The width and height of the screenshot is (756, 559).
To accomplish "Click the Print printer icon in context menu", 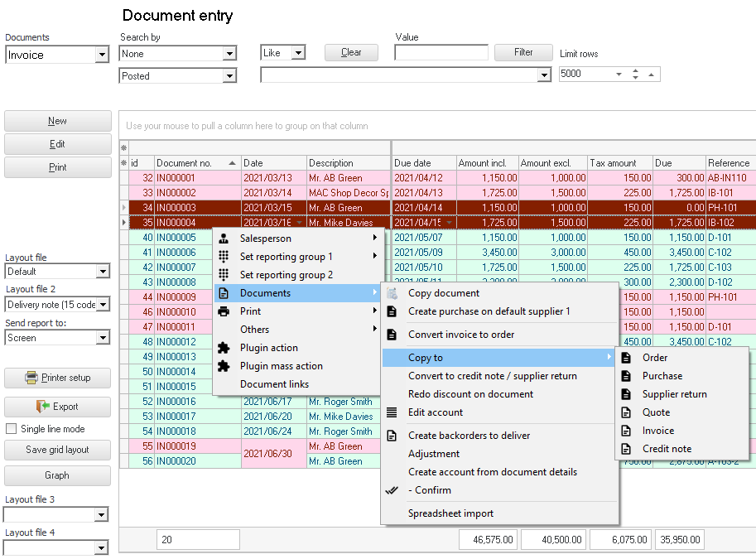I will point(223,311).
